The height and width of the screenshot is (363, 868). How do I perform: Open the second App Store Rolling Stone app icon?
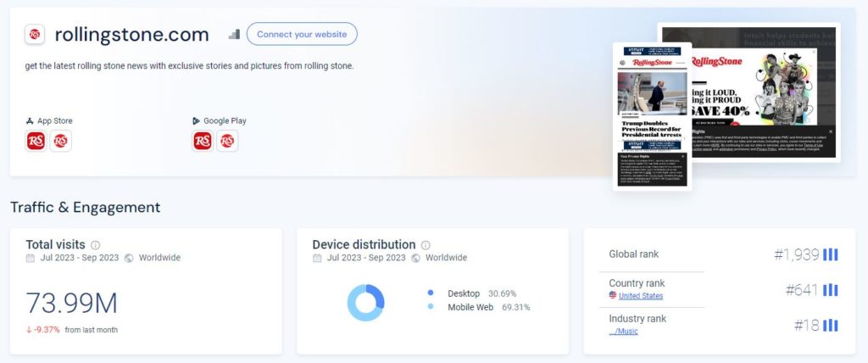pyautogui.click(x=60, y=141)
